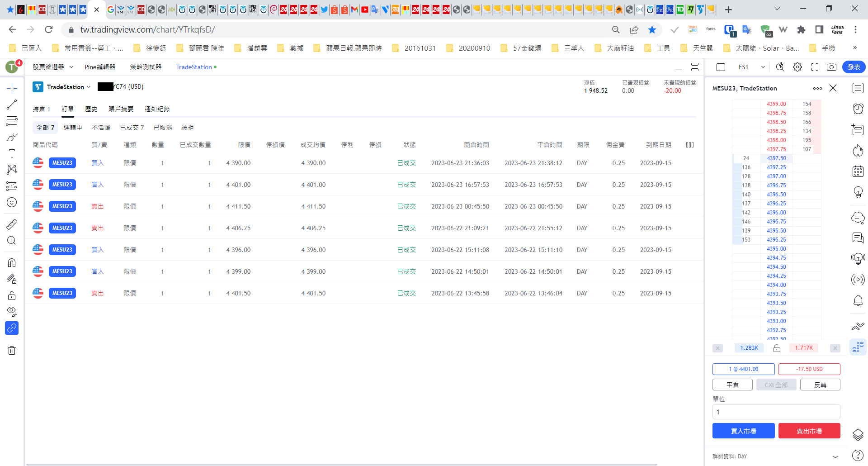
Task: Expand the ES1 layout dropdown
Action: (x=763, y=67)
